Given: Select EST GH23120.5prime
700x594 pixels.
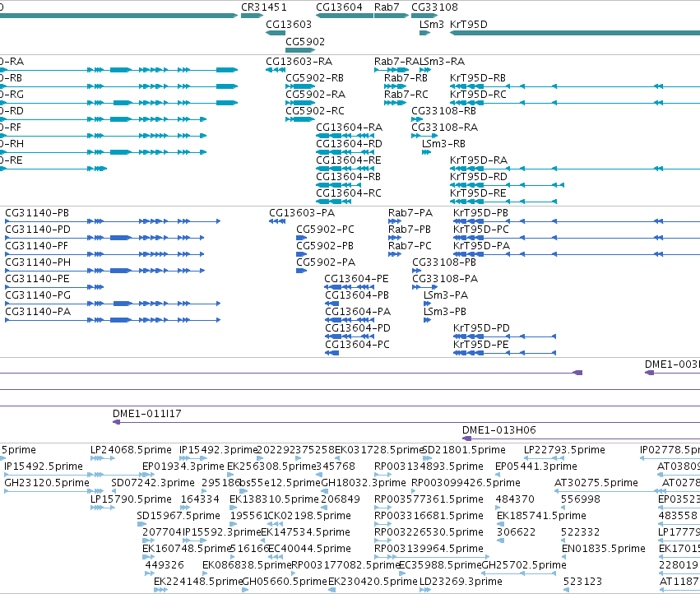Looking at the screenshot, I should point(46,483).
